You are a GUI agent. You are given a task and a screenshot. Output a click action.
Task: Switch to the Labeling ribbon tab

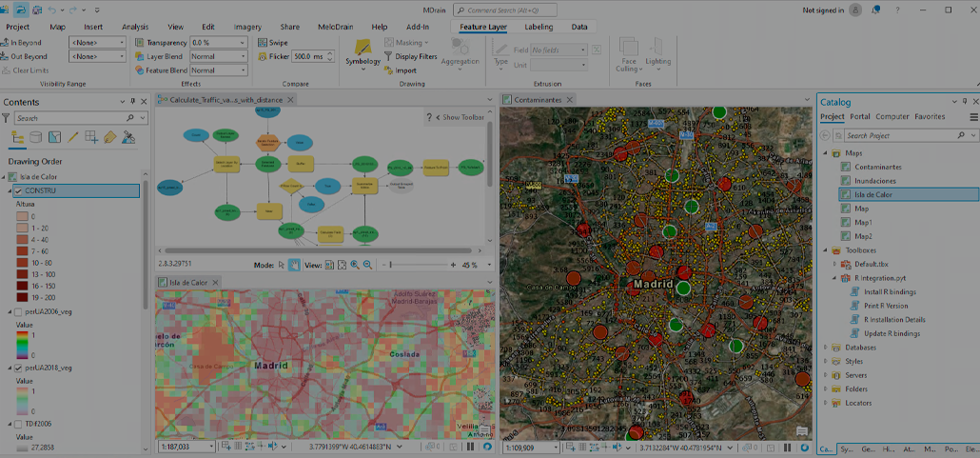click(x=539, y=27)
